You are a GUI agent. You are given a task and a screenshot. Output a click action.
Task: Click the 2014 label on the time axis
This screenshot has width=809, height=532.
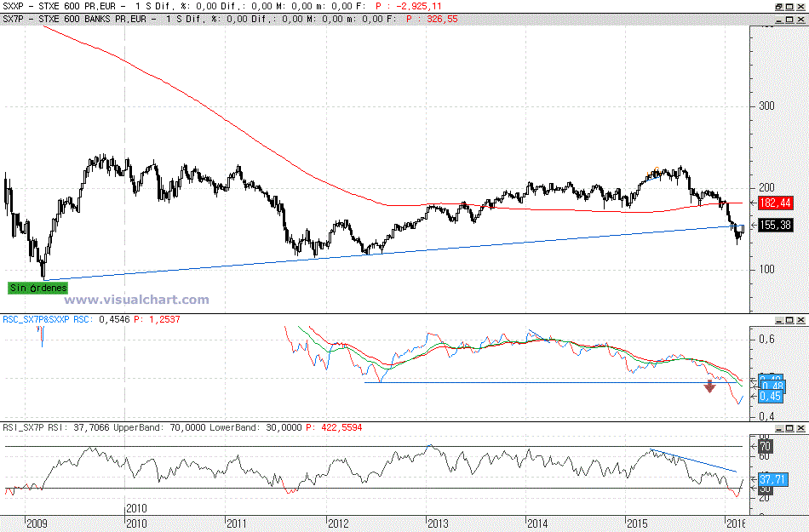click(537, 524)
